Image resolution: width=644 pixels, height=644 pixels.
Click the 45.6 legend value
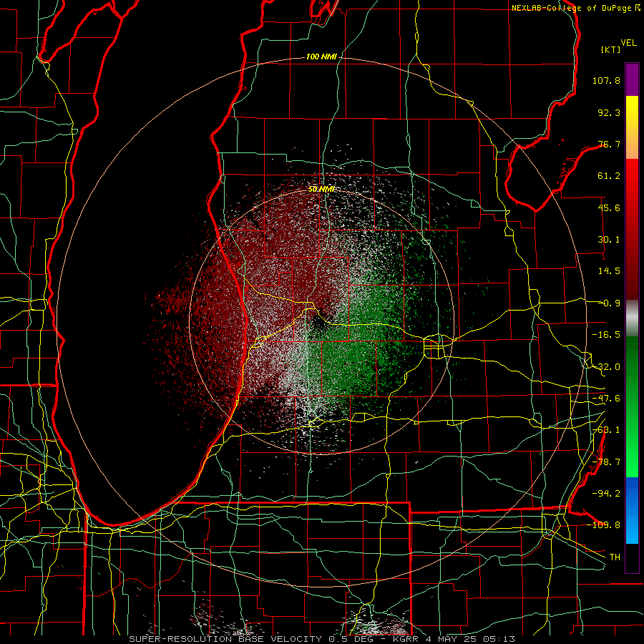[609, 208]
